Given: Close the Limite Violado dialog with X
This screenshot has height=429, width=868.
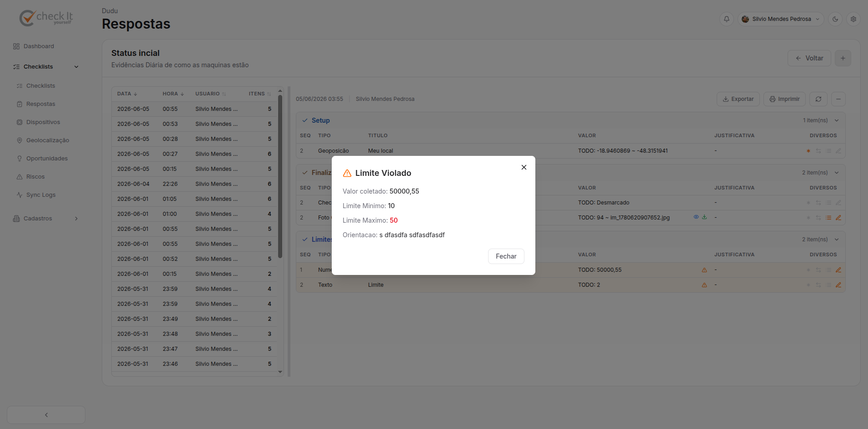Looking at the screenshot, I should click(524, 167).
